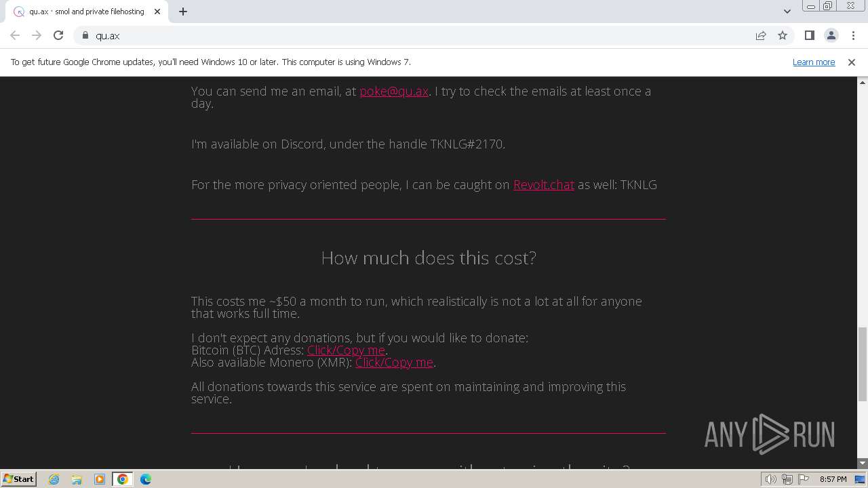This screenshot has height=488, width=868.
Task: Select the qu.ax filehosting tab
Action: pyautogui.click(x=87, y=12)
